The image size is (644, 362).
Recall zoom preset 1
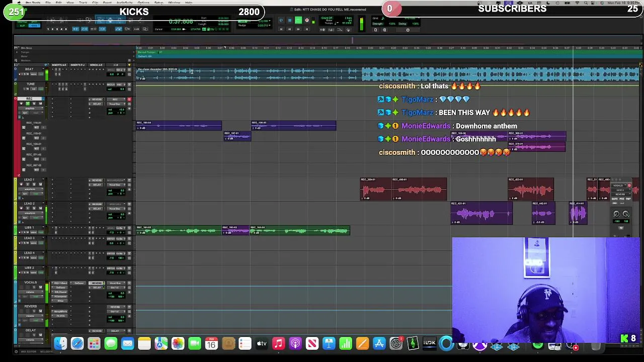tap(49, 29)
